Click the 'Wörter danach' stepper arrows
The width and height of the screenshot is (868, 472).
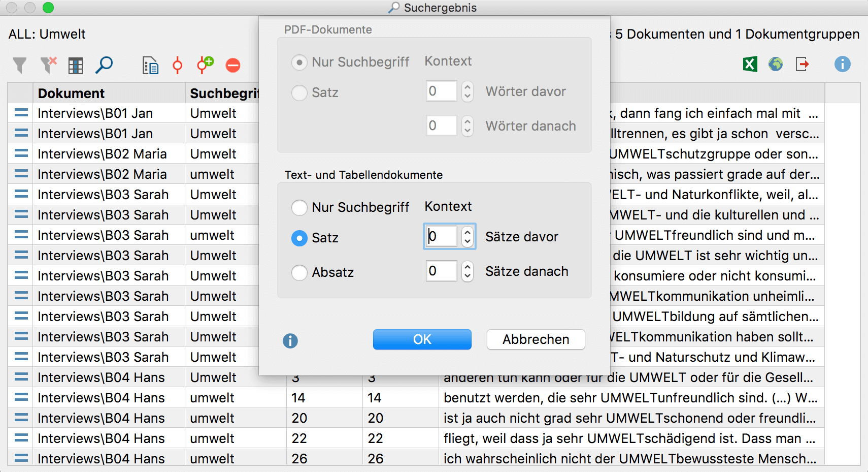[468, 126]
